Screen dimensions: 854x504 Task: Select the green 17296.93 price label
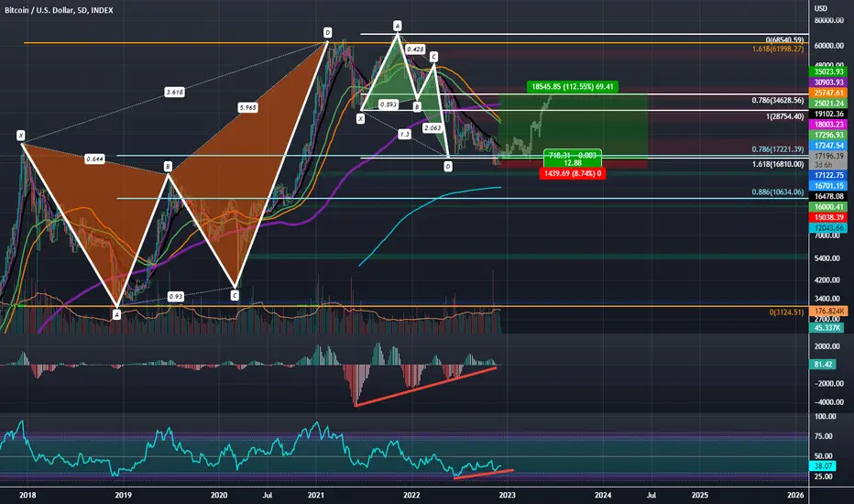828,135
